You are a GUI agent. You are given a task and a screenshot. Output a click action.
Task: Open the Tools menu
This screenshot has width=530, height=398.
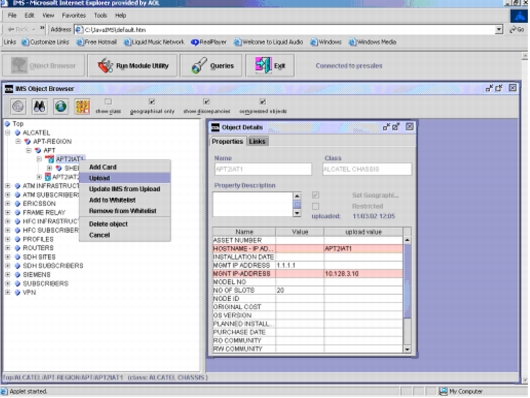point(100,16)
